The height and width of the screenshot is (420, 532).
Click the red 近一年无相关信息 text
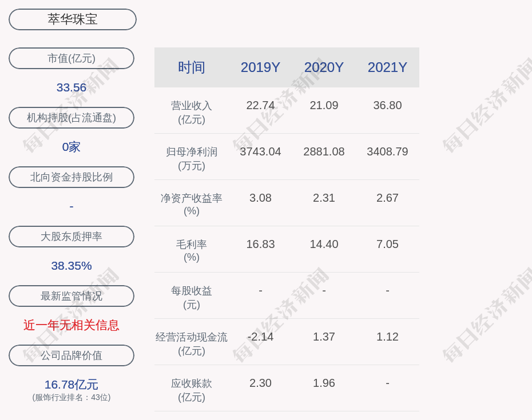pyautogui.click(x=72, y=325)
